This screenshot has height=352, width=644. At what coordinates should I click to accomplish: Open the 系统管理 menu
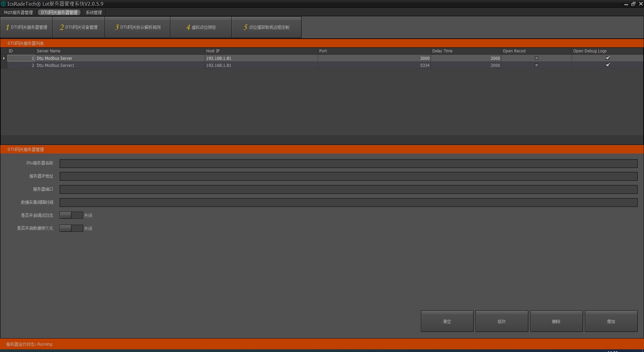point(94,12)
